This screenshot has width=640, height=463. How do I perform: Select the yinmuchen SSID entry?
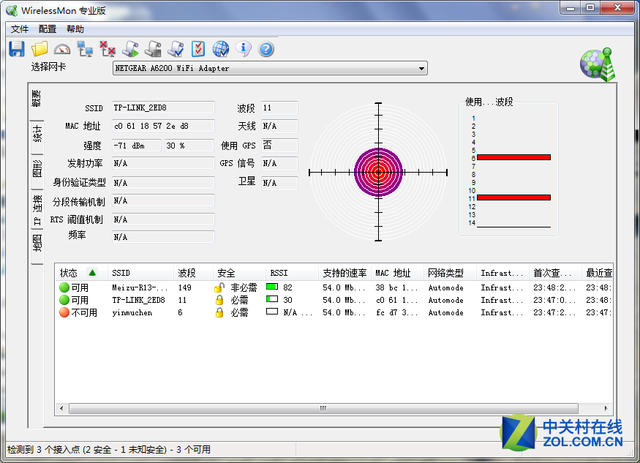click(132, 313)
